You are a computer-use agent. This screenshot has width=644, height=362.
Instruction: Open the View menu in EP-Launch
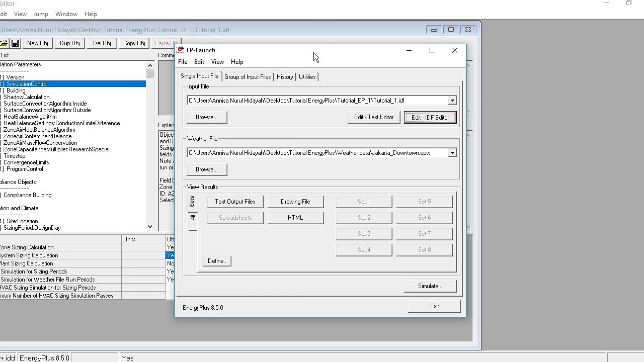pos(217,62)
